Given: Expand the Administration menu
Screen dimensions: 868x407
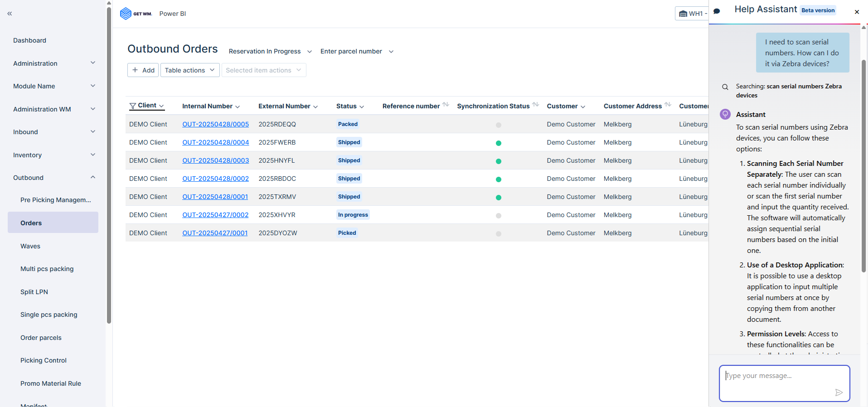Looking at the screenshot, I should [53, 63].
